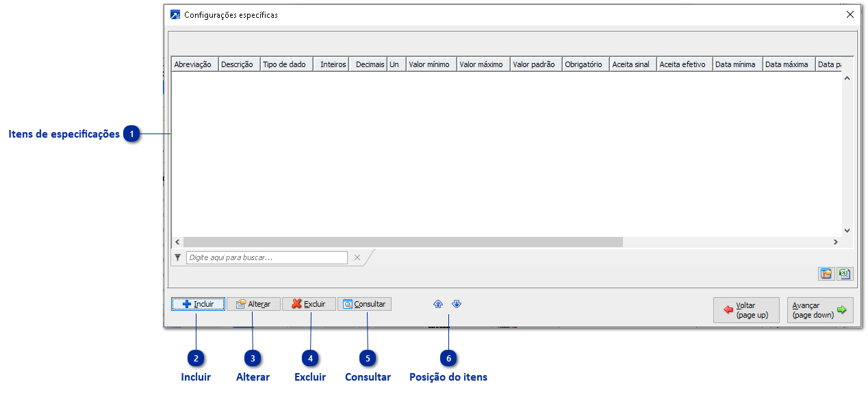This screenshot has width=868, height=395.
Task: Click the Un column header
Action: click(x=396, y=64)
